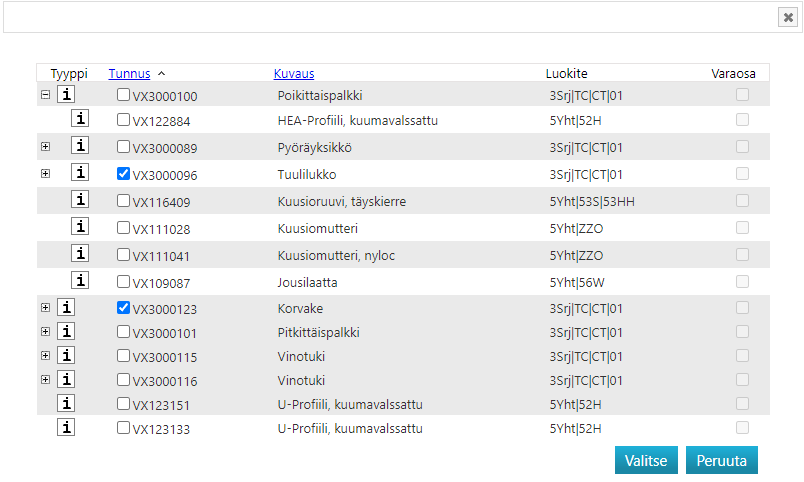
Task: Expand the VX3000089 Pyöräyksikkö row
Action: [x=45, y=147]
